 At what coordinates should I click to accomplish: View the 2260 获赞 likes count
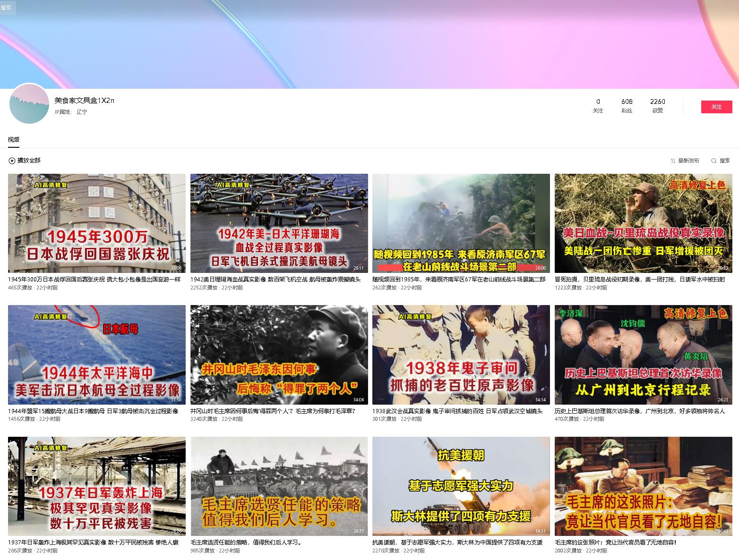657,105
